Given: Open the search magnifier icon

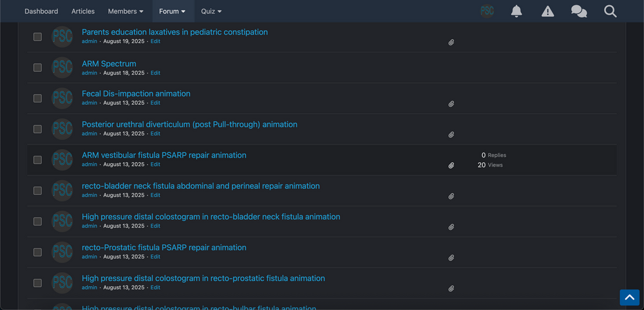Looking at the screenshot, I should (x=611, y=11).
